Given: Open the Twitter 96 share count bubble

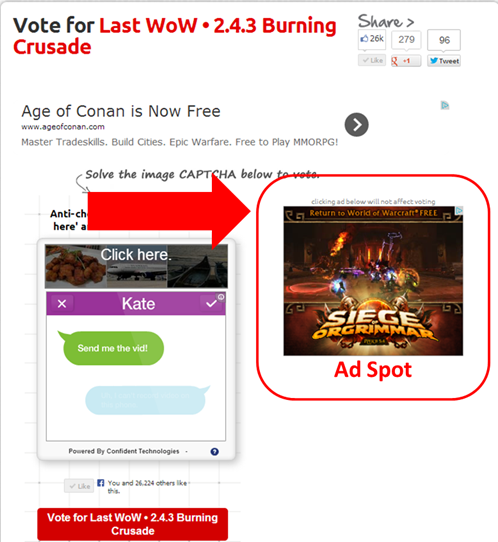Looking at the screenshot, I should (444, 40).
